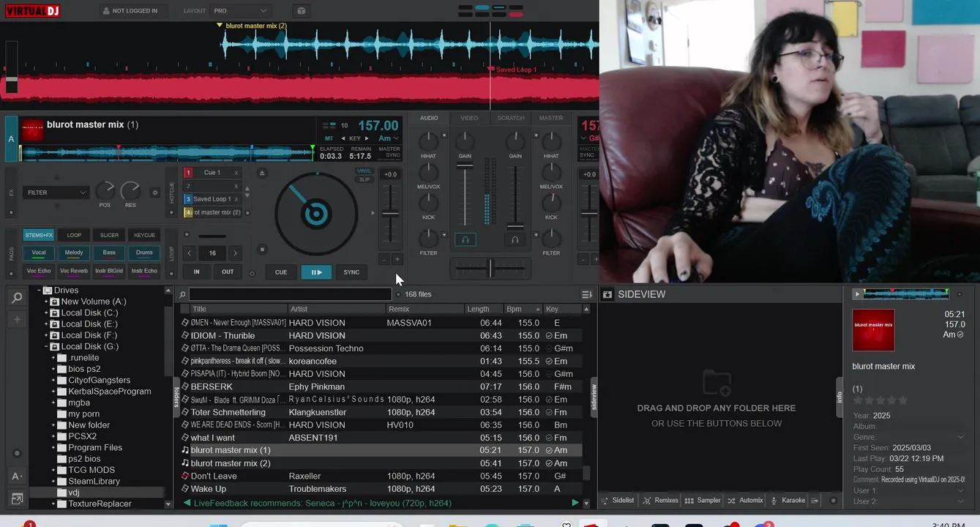Viewport: 980px width, 527px height.
Task: Expand the Local Disk (C:) tree node
Action: pos(46,313)
